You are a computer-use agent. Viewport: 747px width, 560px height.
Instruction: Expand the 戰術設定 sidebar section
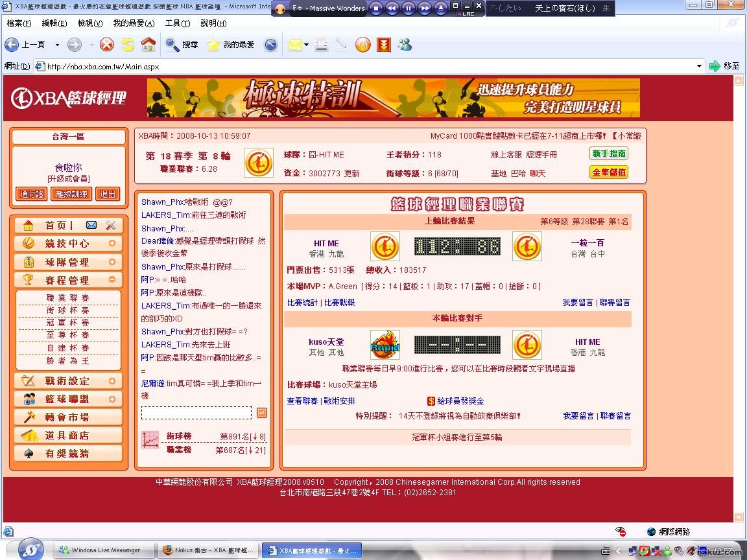112,381
